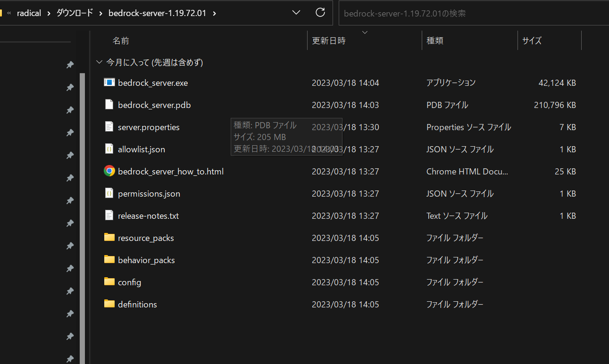Click the bedrock_server.pdb file icon
The height and width of the screenshot is (364, 609).
(x=109, y=105)
